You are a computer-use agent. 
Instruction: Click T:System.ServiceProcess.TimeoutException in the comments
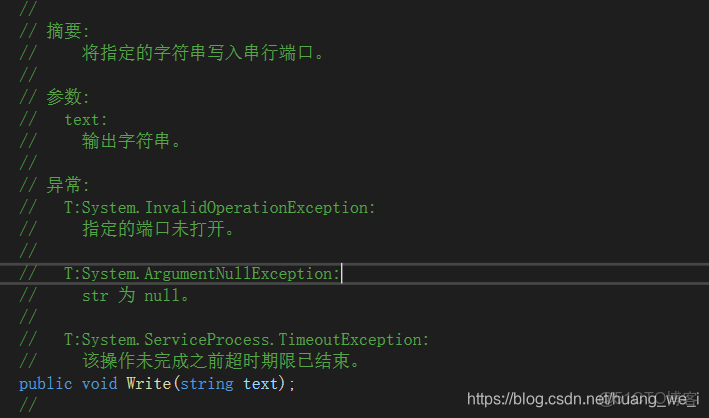pyautogui.click(x=246, y=339)
